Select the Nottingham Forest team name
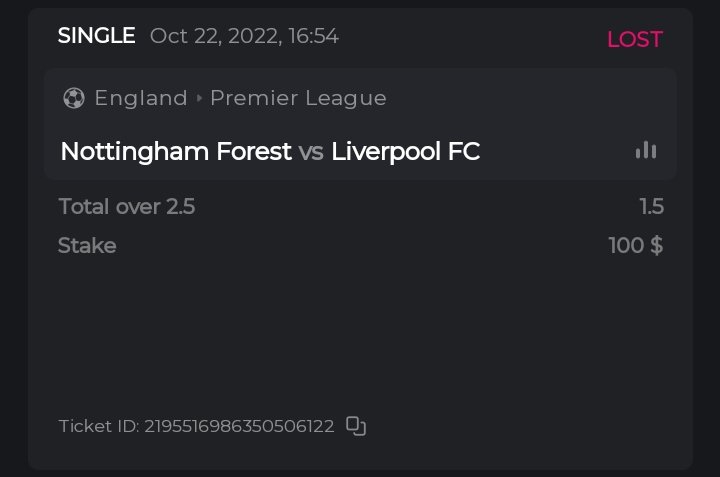The width and height of the screenshot is (720, 477). pyautogui.click(x=176, y=152)
